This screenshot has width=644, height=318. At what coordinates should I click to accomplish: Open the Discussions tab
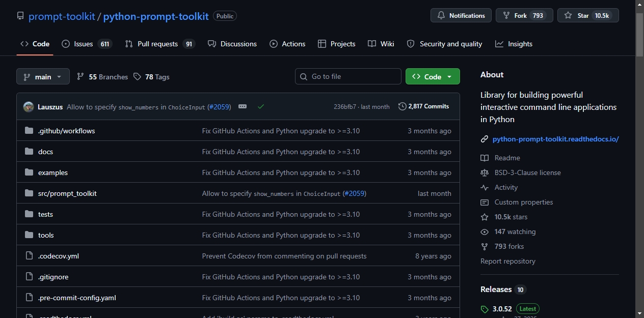point(232,44)
